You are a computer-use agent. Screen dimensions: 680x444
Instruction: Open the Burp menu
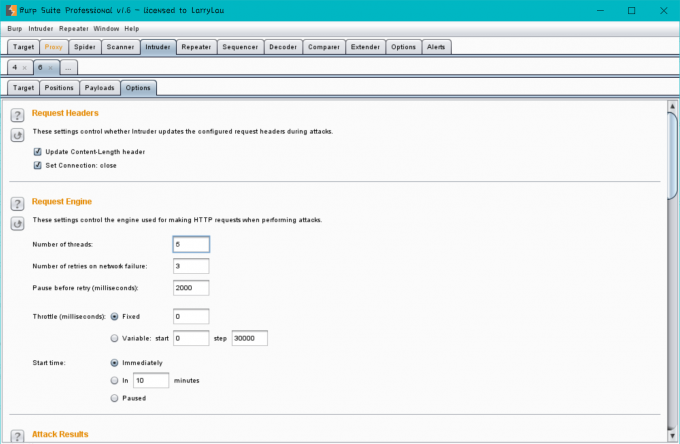15,29
